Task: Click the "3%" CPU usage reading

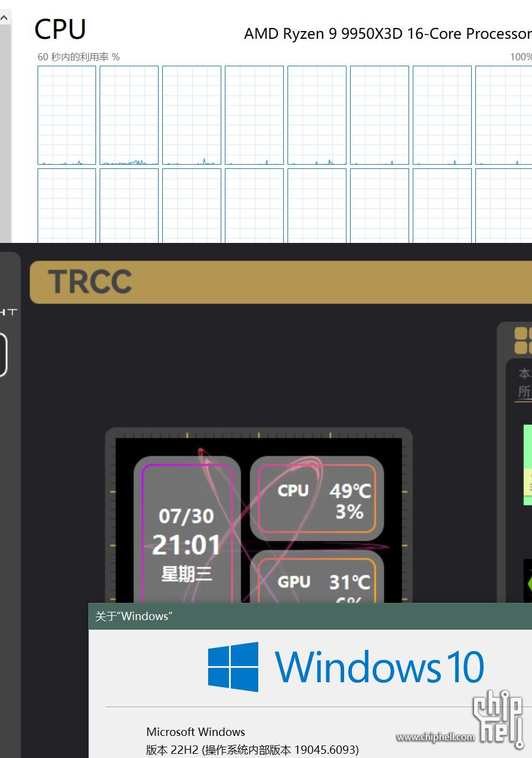Action: pyautogui.click(x=349, y=512)
